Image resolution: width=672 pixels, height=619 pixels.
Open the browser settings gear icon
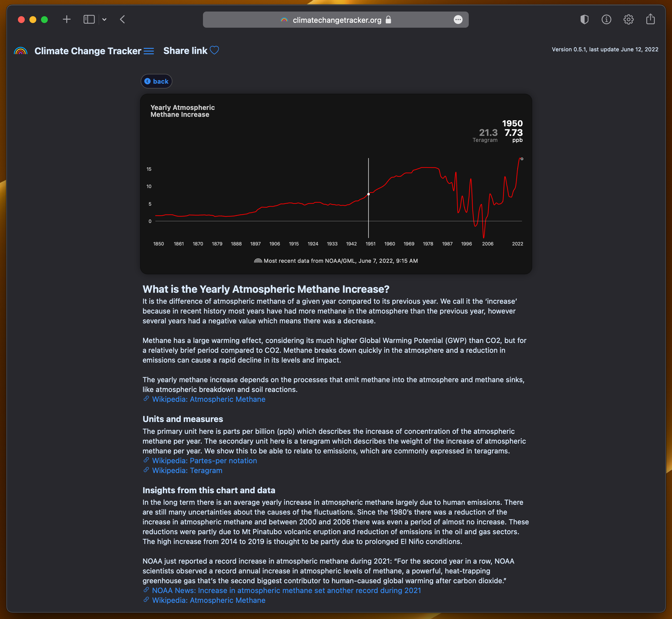click(x=628, y=19)
